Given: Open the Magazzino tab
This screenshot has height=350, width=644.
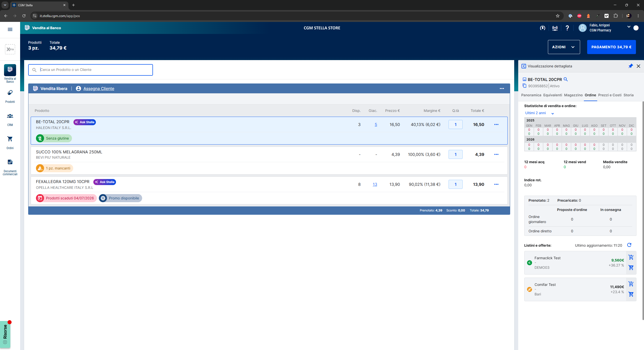Looking at the screenshot, I should tap(573, 95).
